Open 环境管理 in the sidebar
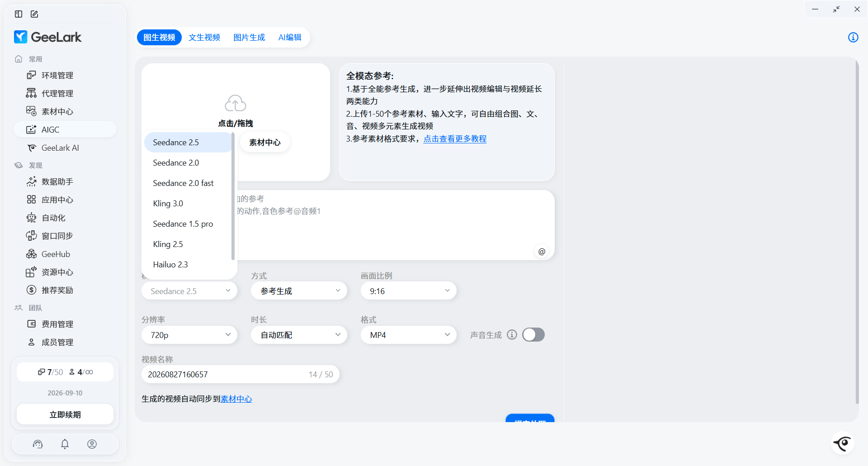Image resolution: width=868 pixels, height=466 pixels. [65, 75]
